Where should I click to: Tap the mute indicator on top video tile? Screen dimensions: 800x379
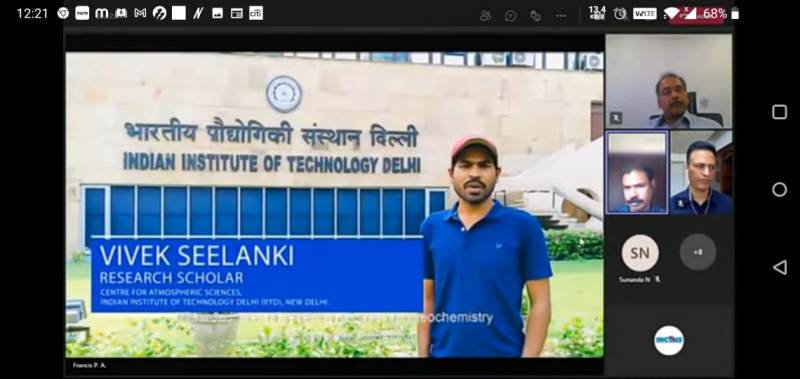pyautogui.click(x=616, y=118)
